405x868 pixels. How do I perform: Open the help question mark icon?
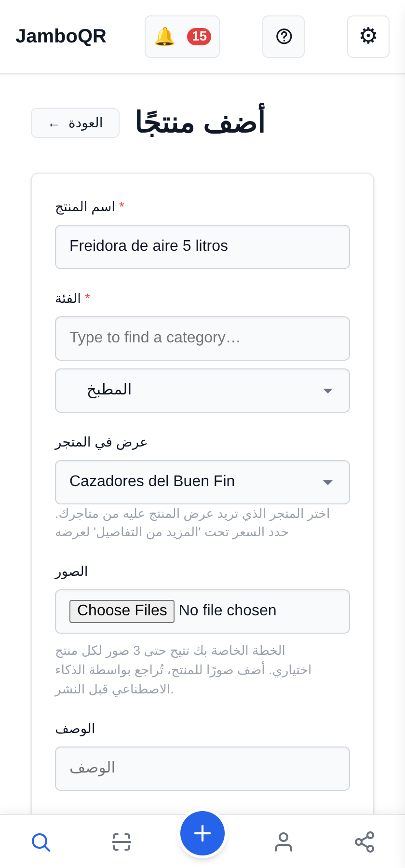[283, 37]
